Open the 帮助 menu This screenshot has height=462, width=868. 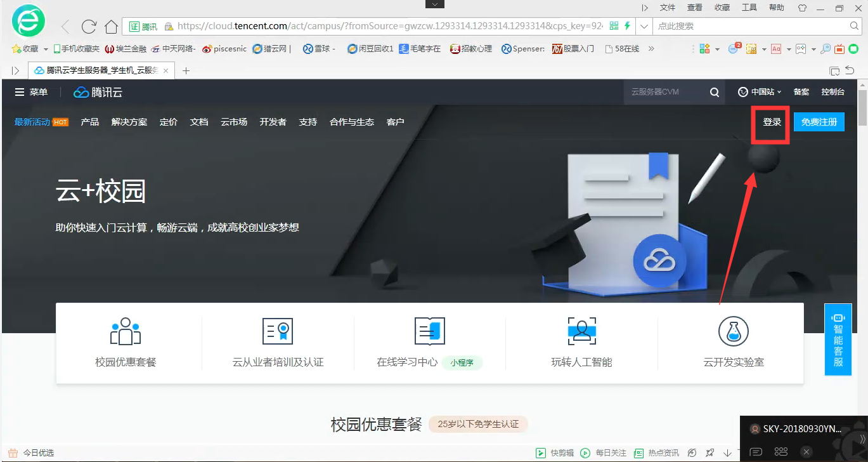click(776, 8)
